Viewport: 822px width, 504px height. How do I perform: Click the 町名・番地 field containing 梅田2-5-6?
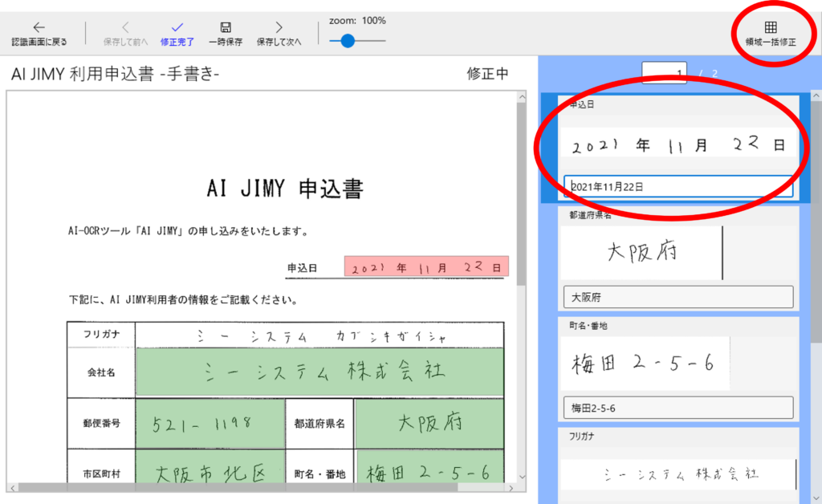(678, 408)
